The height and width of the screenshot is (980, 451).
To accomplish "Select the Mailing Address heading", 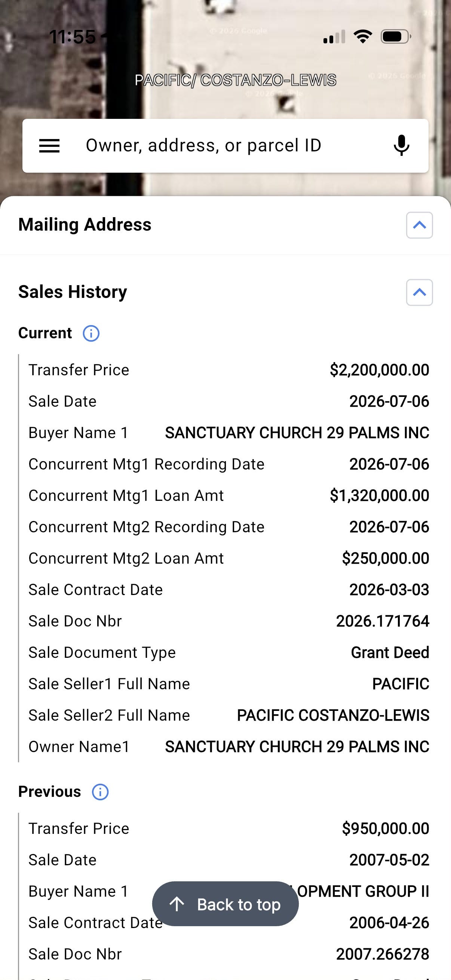I will point(85,225).
